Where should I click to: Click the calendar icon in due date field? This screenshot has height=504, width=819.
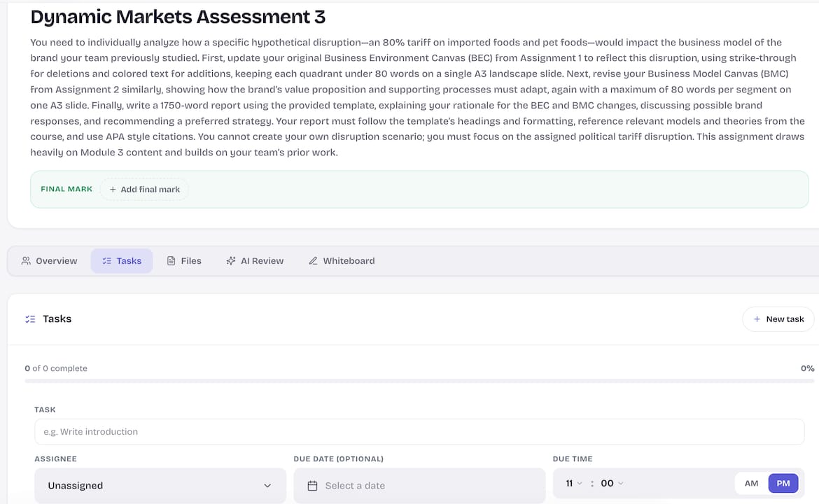tap(312, 486)
